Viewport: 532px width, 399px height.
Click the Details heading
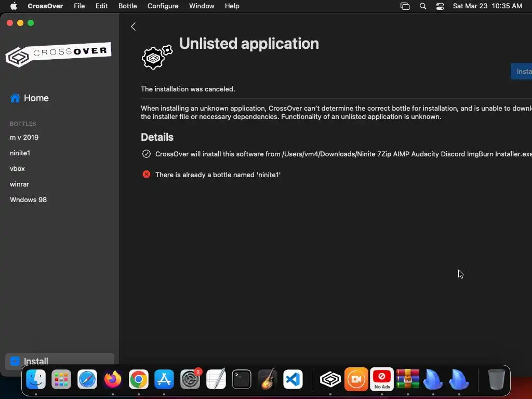[x=157, y=137]
